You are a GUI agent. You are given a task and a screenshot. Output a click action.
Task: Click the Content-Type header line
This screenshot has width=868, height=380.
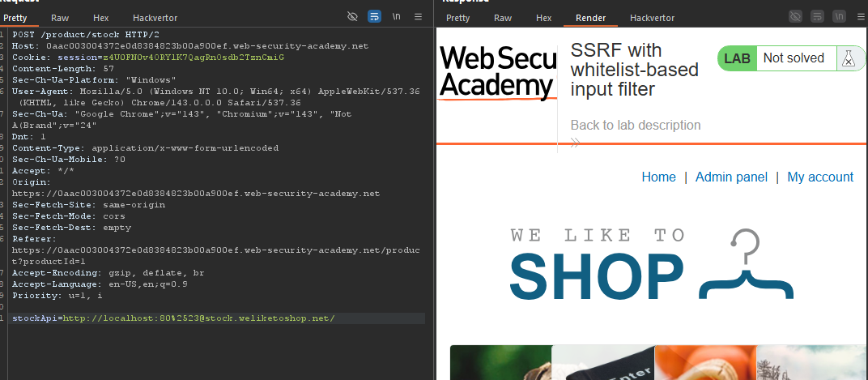[145, 148]
